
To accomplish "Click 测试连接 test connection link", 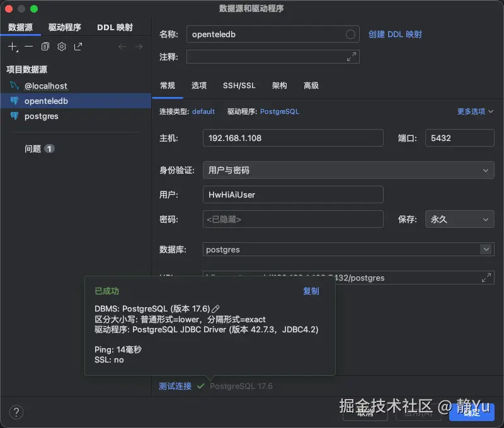I will [175, 386].
